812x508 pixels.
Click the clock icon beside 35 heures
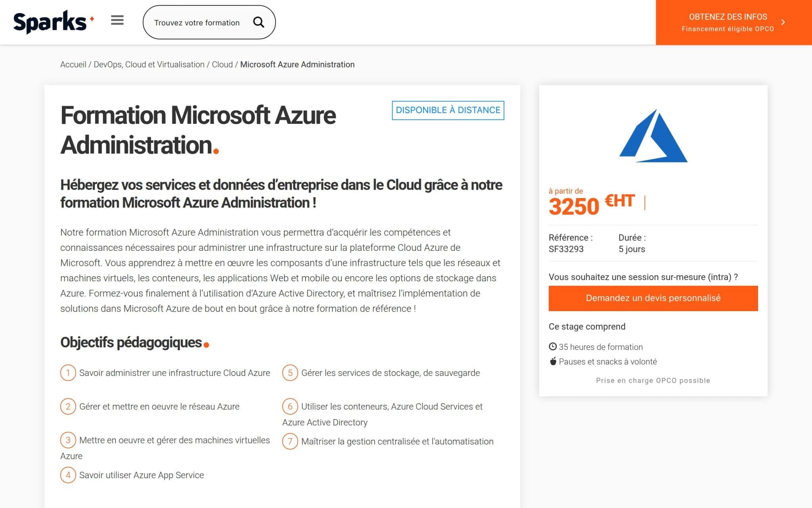click(x=553, y=346)
